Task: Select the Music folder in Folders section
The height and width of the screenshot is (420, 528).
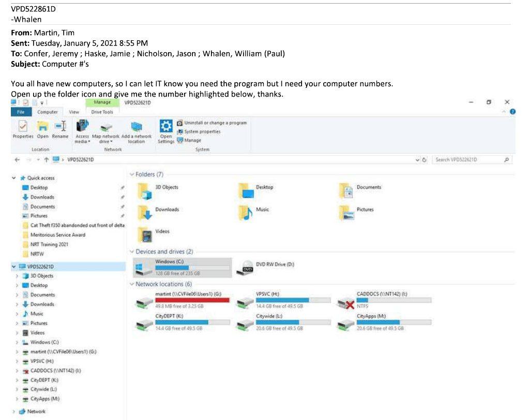Action: [x=246, y=213]
